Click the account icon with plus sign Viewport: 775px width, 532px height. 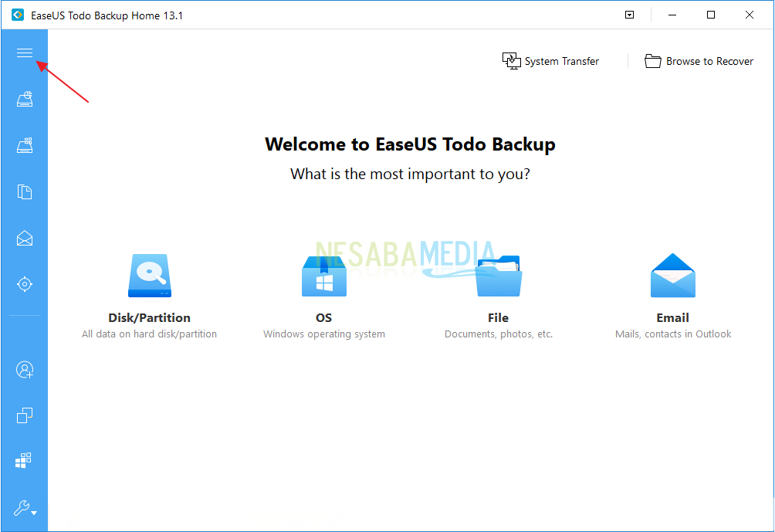coord(25,370)
